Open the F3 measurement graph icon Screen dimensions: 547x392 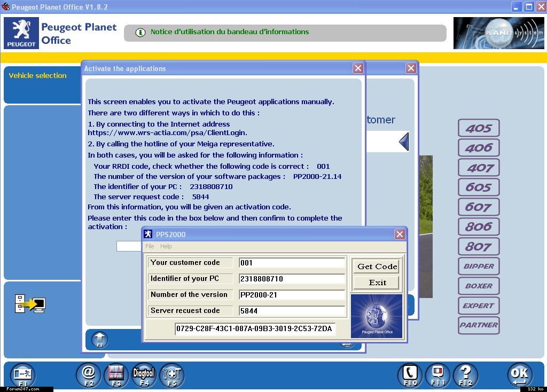(x=116, y=375)
